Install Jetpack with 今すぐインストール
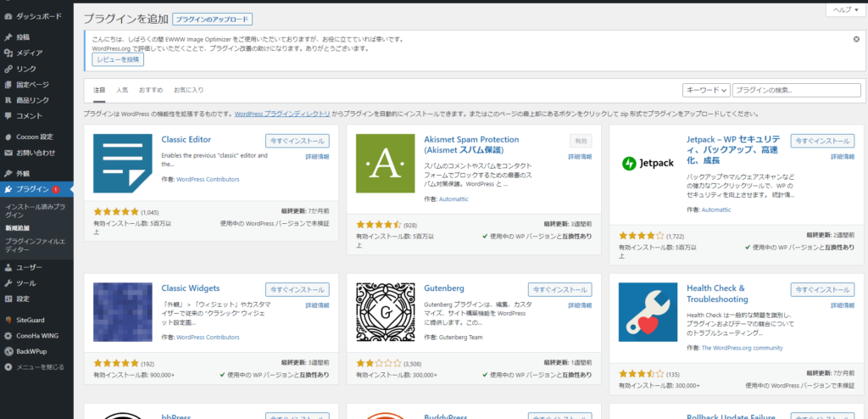Screen dimensions: 868x419 coord(822,141)
